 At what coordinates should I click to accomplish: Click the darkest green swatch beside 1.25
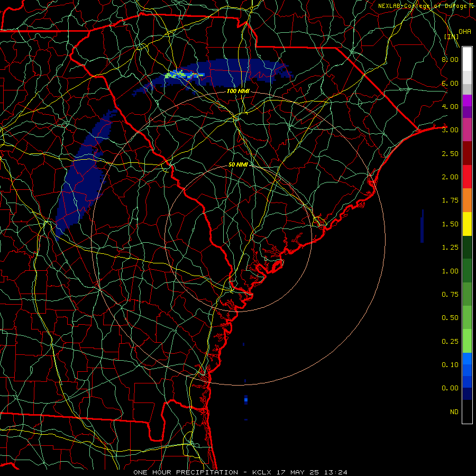[467, 248]
